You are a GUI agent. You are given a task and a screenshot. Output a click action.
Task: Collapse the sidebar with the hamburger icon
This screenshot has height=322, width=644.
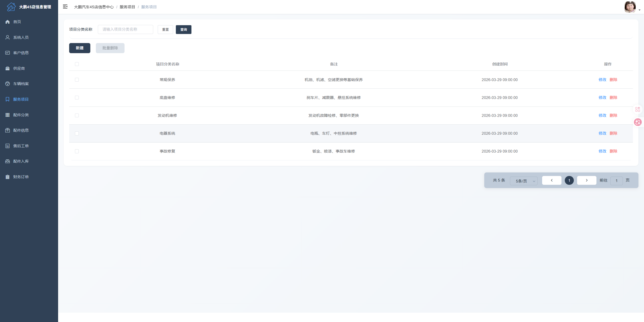click(65, 7)
